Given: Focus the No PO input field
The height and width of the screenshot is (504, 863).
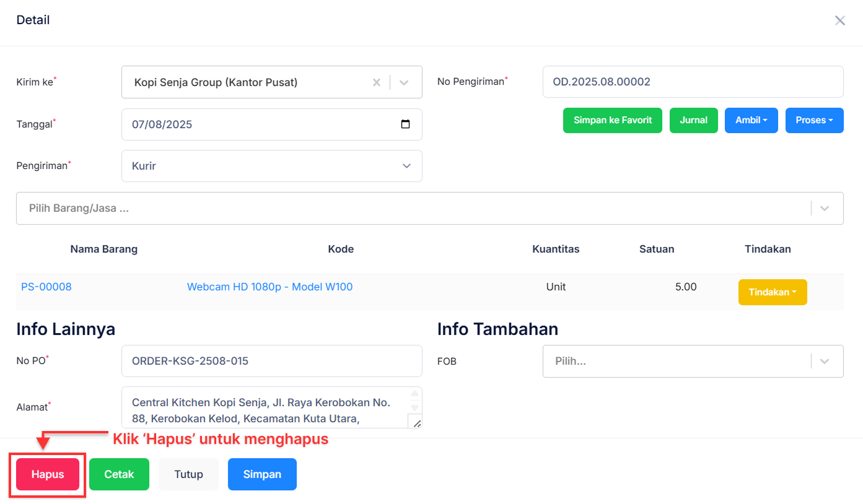Looking at the screenshot, I should (271, 361).
